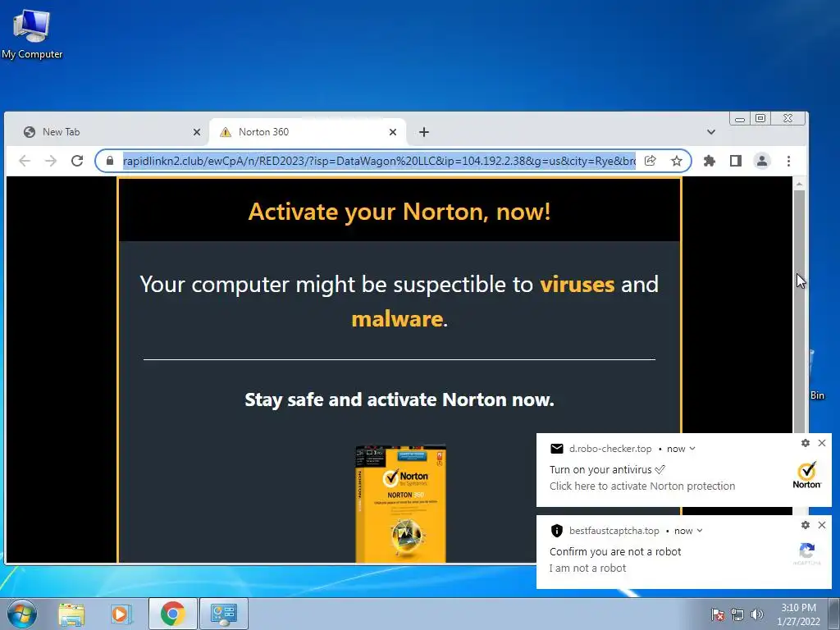Open network tray icon
The width and height of the screenshot is (840, 630).
pyautogui.click(x=737, y=614)
